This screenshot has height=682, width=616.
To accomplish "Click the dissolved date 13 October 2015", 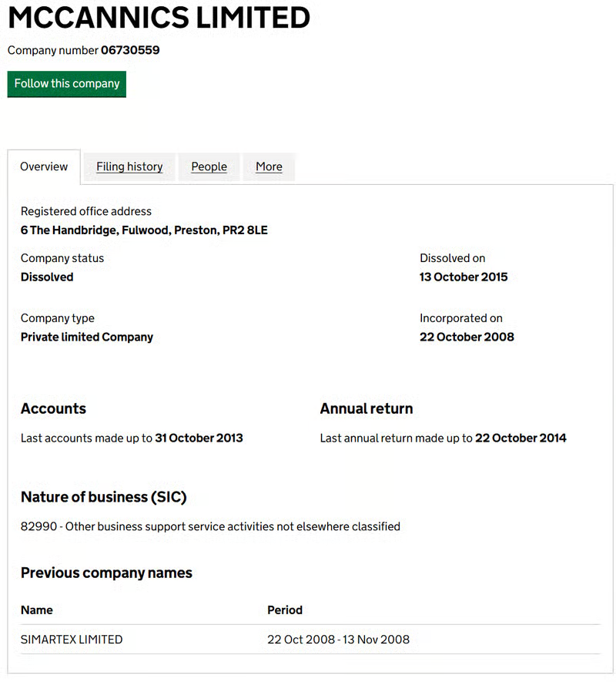I will [464, 277].
